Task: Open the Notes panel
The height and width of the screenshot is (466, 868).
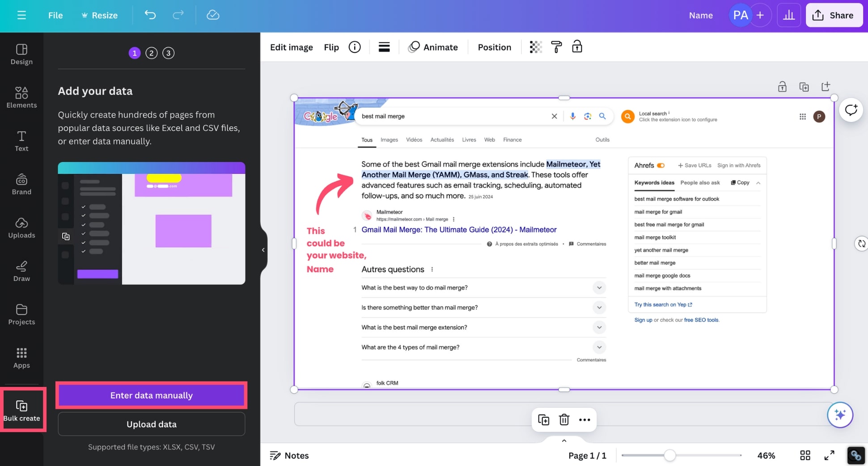Action: coord(289,455)
